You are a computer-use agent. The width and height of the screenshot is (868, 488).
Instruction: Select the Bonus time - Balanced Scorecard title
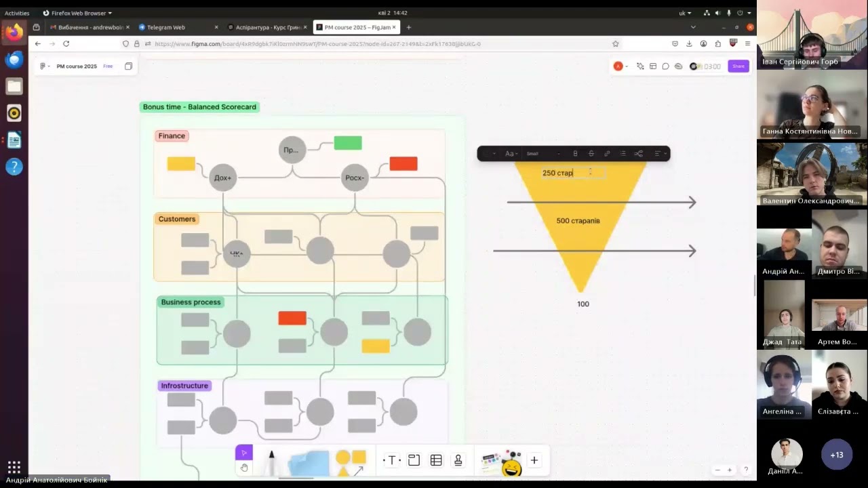[199, 107]
